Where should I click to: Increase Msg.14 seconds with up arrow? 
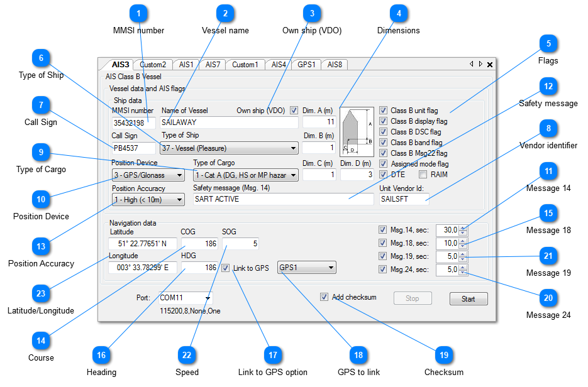(x=463, y=227)
